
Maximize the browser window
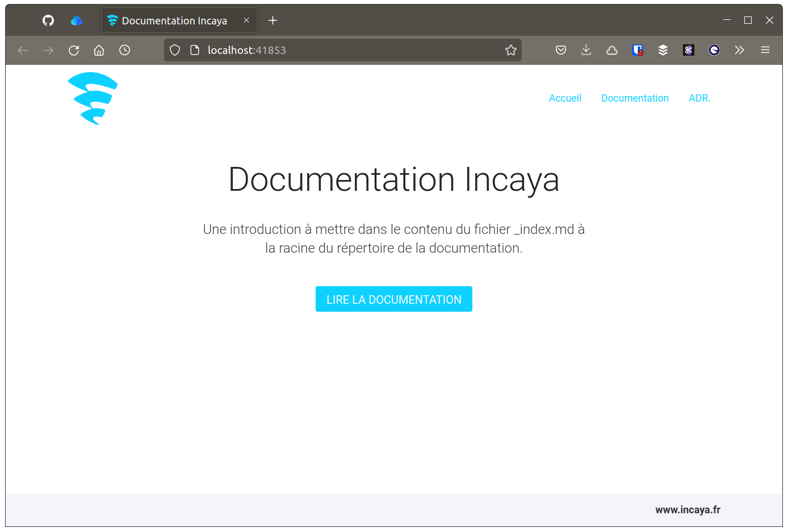[x=748, y=20]
